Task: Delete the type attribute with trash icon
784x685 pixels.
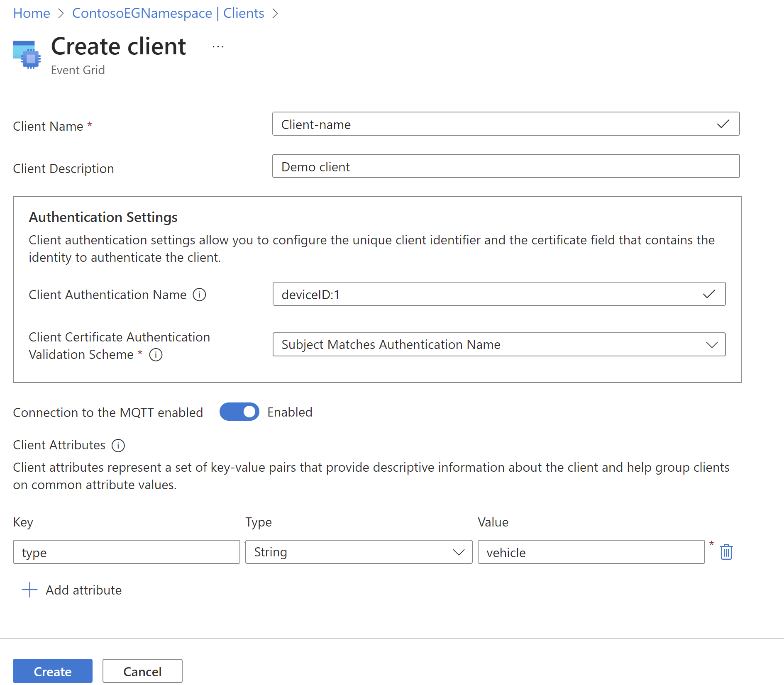Action: (726, 552)
